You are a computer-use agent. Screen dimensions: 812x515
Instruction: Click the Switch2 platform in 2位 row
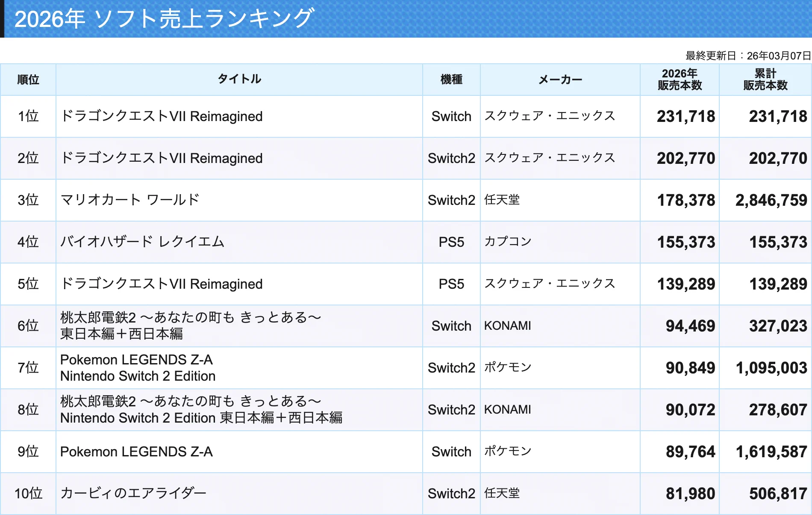click(451, 158)
